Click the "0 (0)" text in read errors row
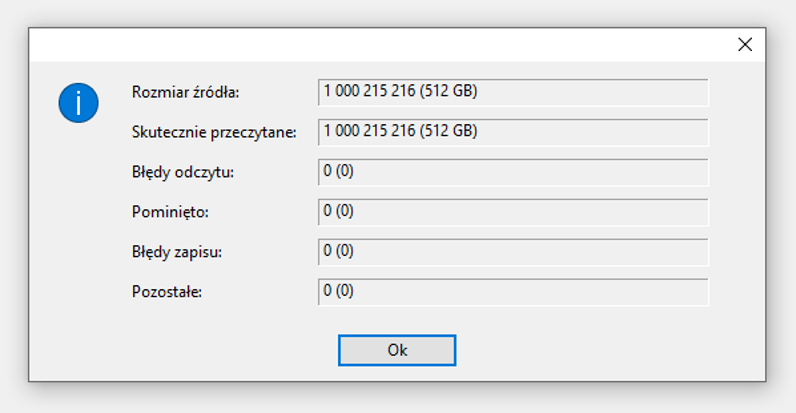Screen dimensions: 796x413 pyautogui.click(x=338, y=171)
